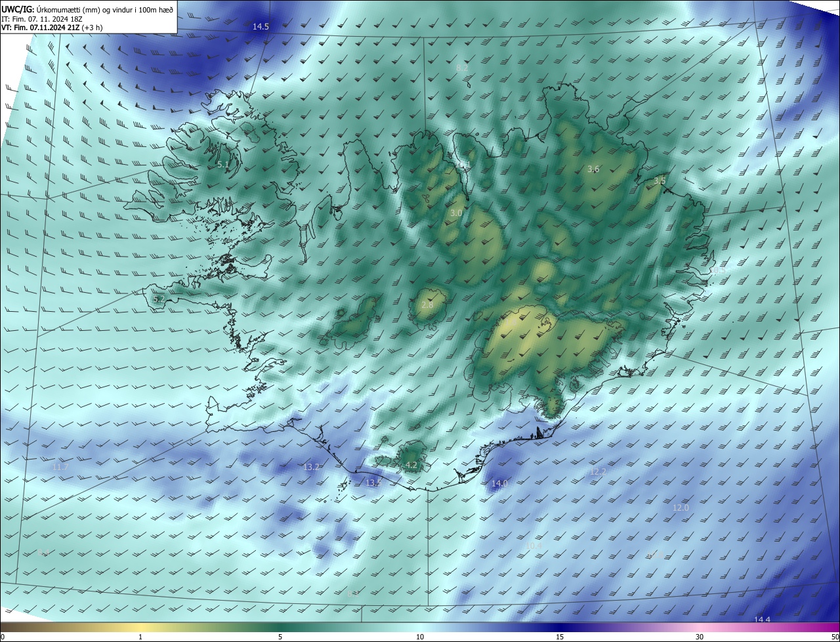Select the 11.7 value label over the sea
Screen dimensions: 840x642
[60, 467]
